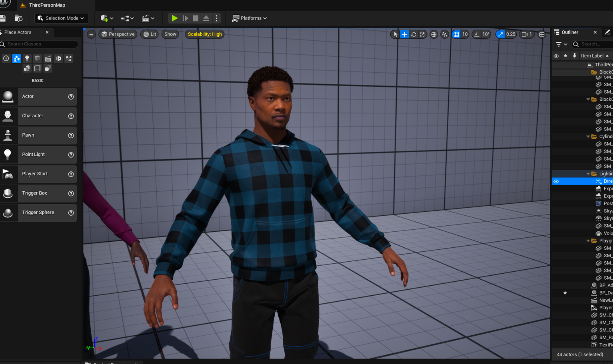Open the Show flags menu
The height and width of the screenshot is (364, 613).
click(x=170, y=34)
